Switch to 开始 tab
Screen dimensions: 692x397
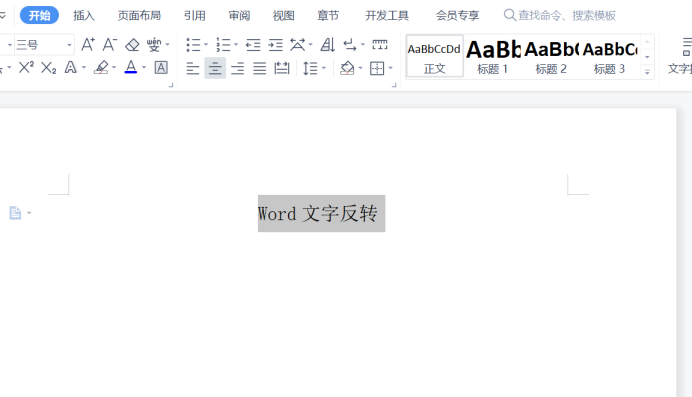(x=39, y=15)
